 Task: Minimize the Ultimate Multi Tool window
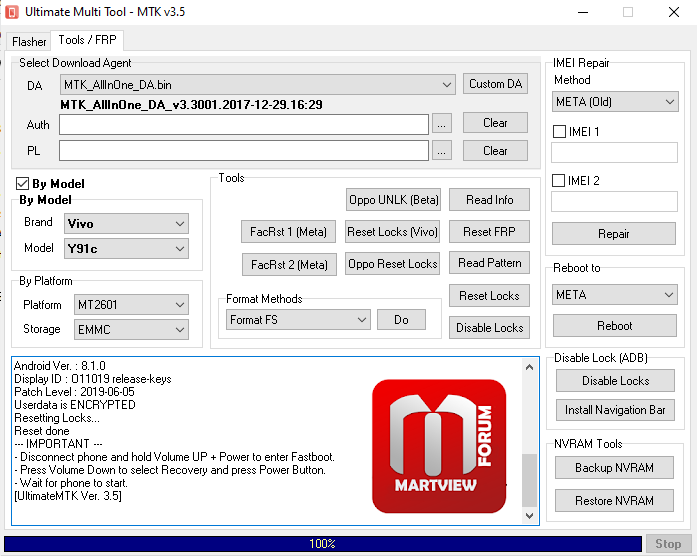[583, 12]
